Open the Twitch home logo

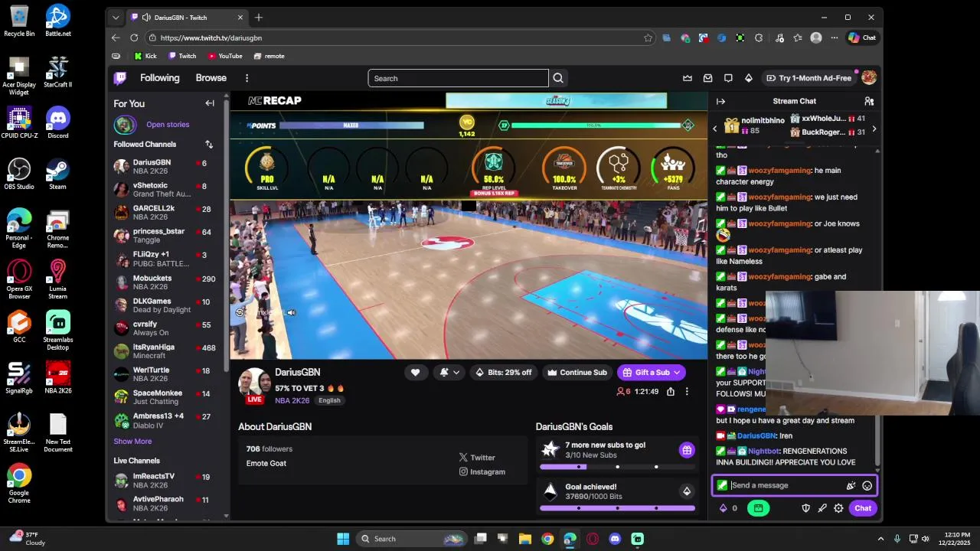[120, 78]
